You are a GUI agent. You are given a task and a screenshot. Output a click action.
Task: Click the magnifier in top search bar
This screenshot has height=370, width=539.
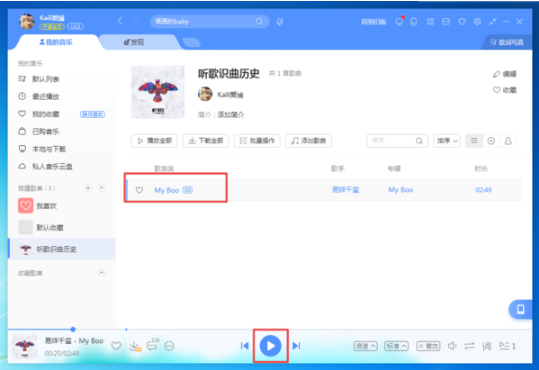(x=259, y=21)
